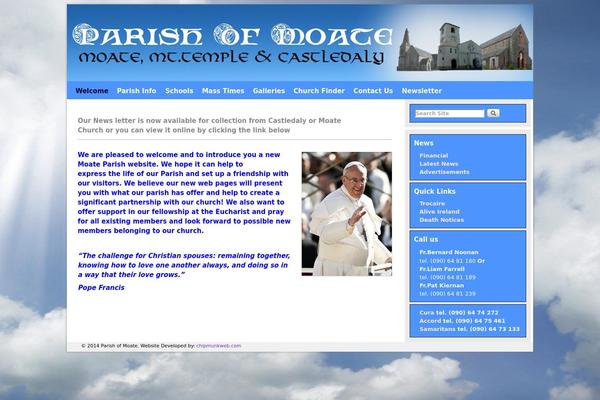Viewport: 600px width, 400px height.
Task: Open the Advertisements link
Action: [444, 172]
